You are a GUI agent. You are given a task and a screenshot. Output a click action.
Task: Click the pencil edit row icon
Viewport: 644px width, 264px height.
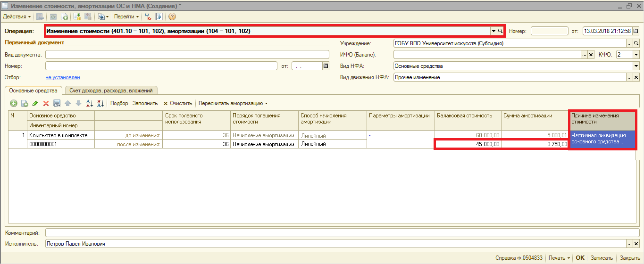pyautogui.click(x=35, y=103)
